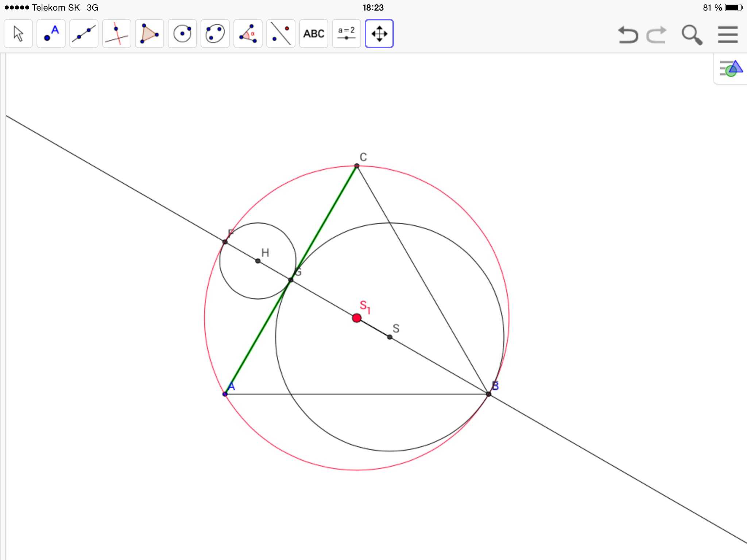This screenshot has height=560, width=747.
Task: Select the New Point tool
Action: pyautogui.click(x=51, y=34)
